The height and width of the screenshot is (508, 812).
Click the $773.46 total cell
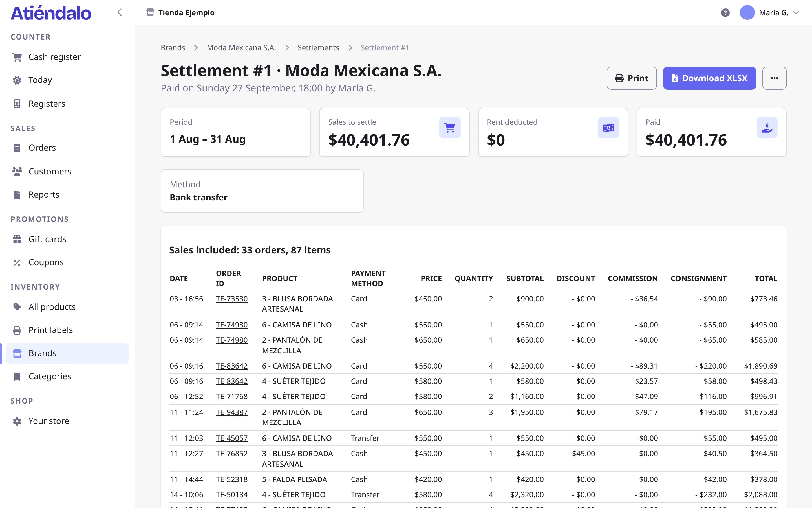pyautogui.click(x=764, y=299)
